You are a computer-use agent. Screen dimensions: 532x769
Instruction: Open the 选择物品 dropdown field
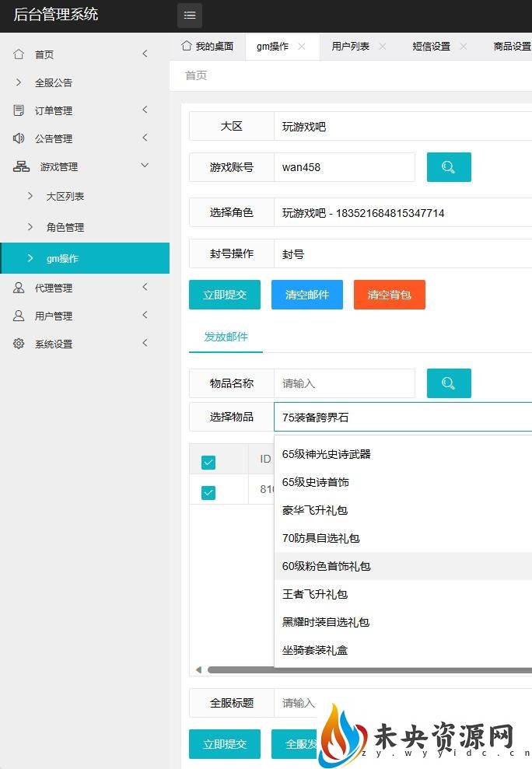click(x=403, y=418)
